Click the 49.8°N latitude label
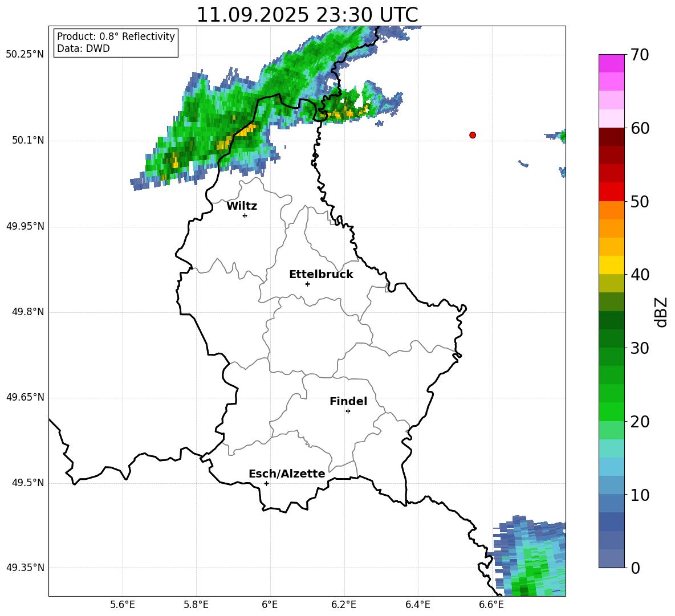Screen dimensions: 675x616 pos(28,312)
